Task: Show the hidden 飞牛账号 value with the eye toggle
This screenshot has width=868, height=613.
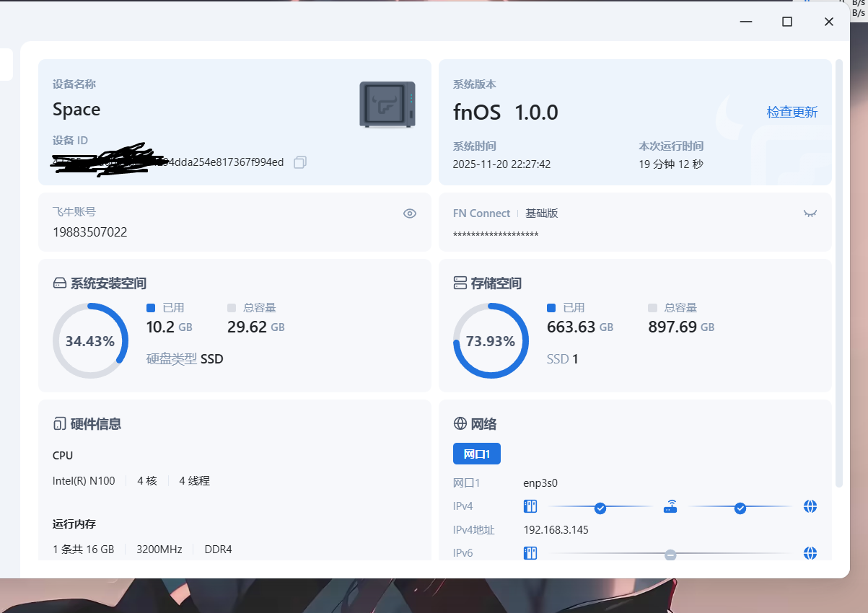Action: (409, 213)
